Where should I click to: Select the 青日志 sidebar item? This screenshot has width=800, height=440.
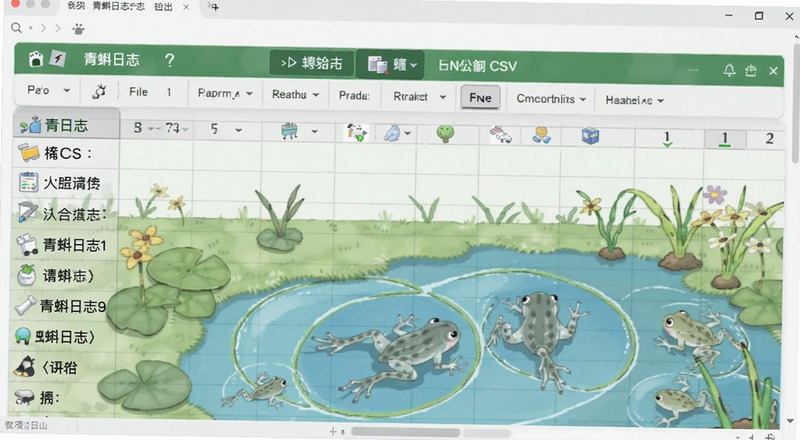pos(66,125)
